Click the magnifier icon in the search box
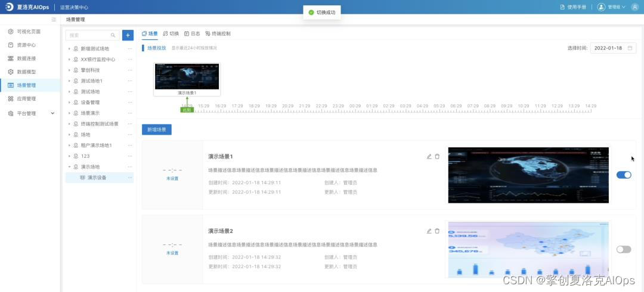 113,35
